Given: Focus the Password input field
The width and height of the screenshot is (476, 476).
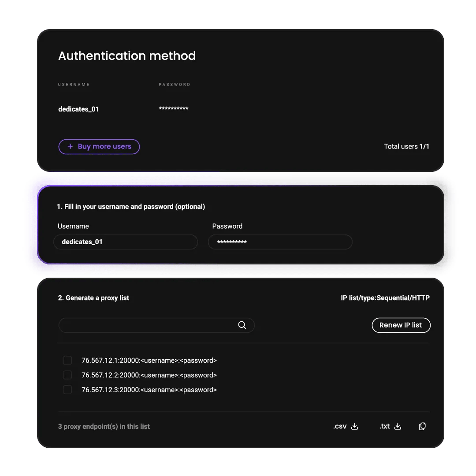Looking at the screenshot, I should (280, 242).
